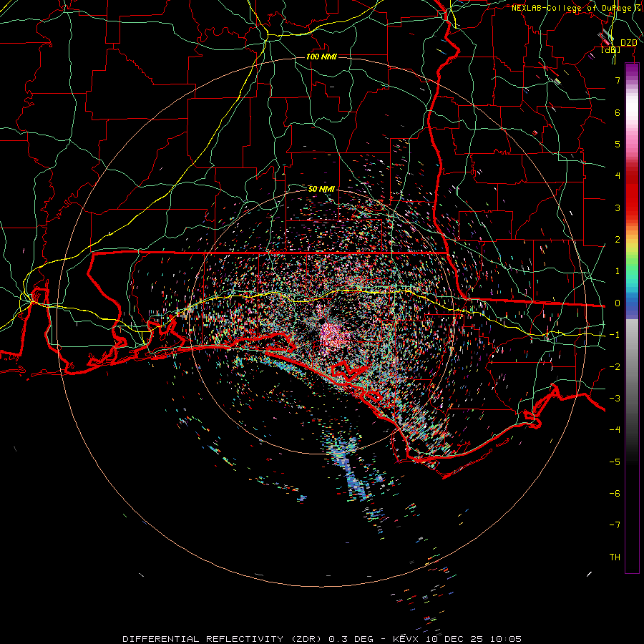Click the cyan-green band near 1 dB
Screen dimensions: 644x644
pyautogui.click(x=632, y=275)
